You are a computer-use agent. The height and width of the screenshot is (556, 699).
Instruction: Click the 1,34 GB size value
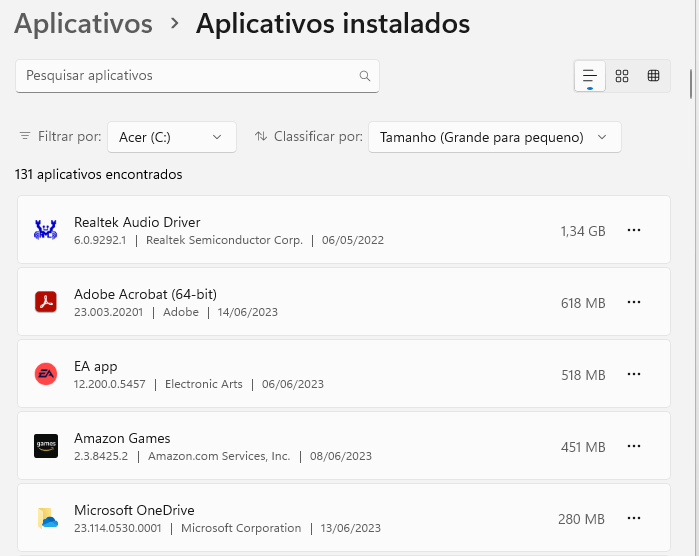[x=583, y=231]
